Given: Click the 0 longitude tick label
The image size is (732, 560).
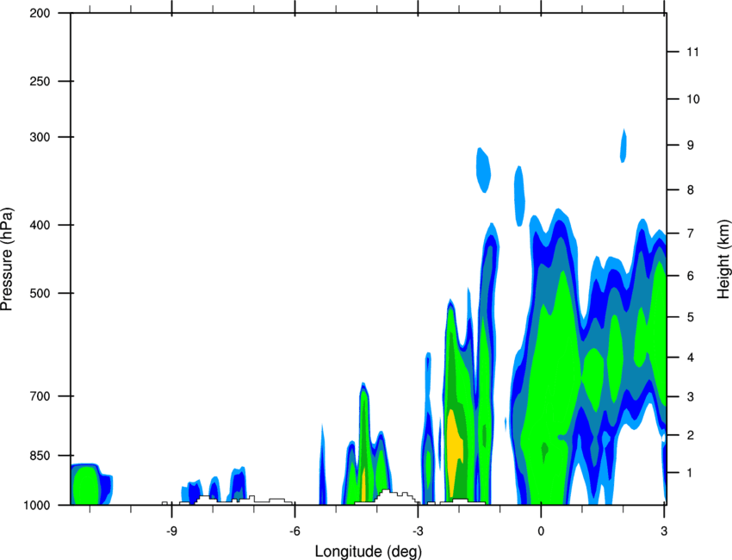Looking at the screenshot, I should pyautogui.click(x=541, y=532).
